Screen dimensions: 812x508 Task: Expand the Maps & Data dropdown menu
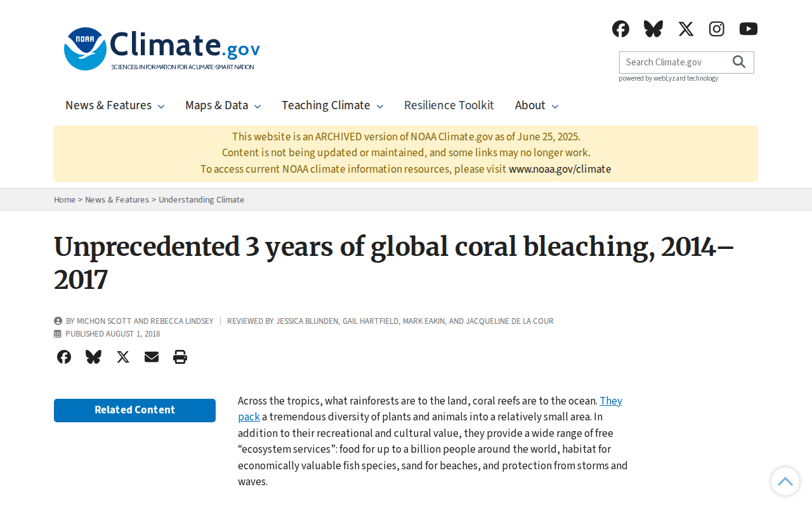(x=223, y=105)
